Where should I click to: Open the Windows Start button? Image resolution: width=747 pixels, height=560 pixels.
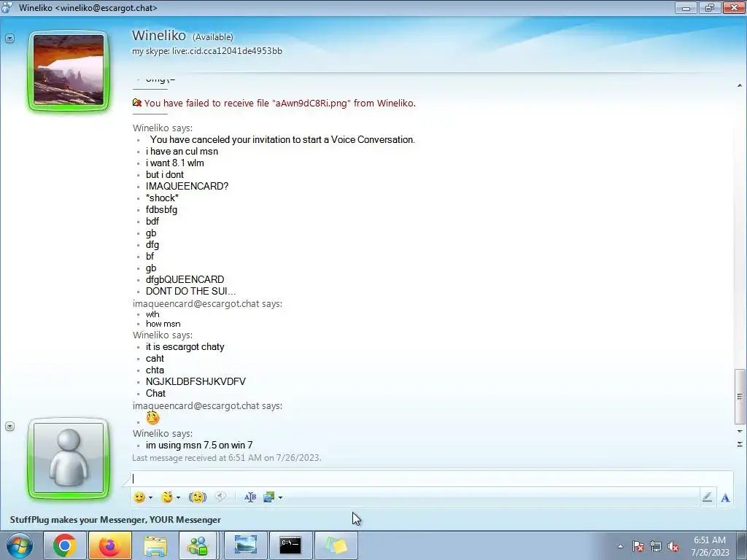(x=19, y=545)
